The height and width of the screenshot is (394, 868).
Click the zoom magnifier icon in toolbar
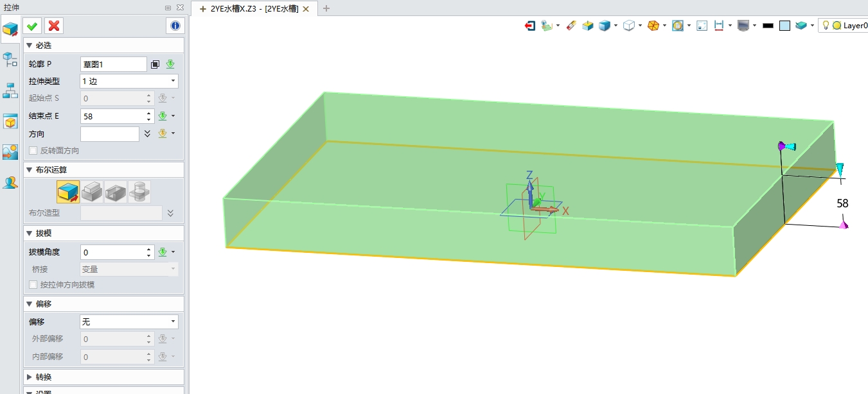[x=677, y=26]
